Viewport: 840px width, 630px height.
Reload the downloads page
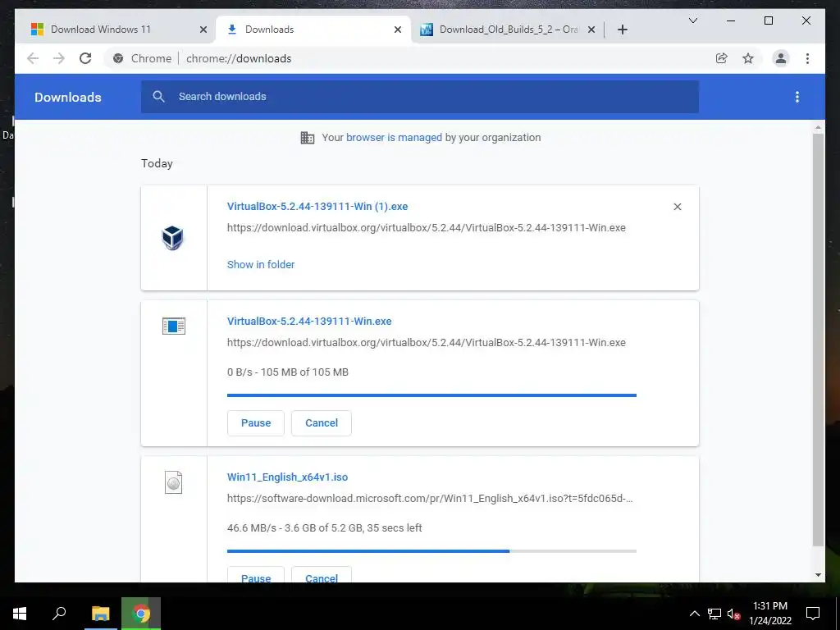click(x=85, y=58)
